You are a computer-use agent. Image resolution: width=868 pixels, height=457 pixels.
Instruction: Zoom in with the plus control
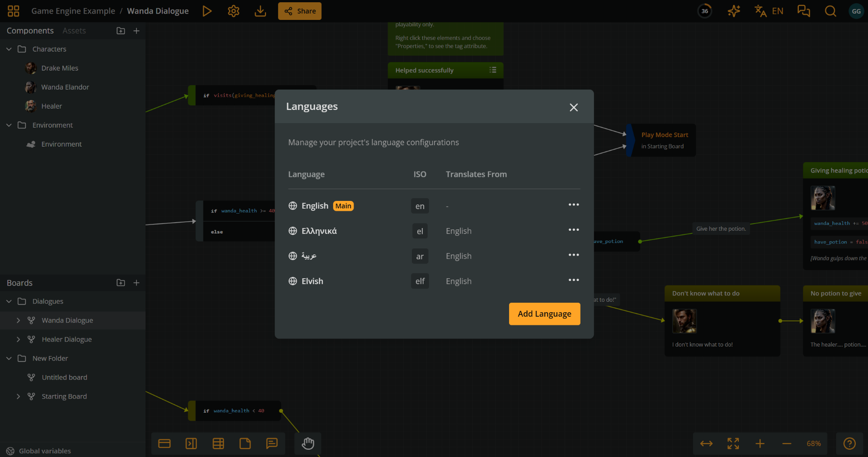click(x=759, y=444)
